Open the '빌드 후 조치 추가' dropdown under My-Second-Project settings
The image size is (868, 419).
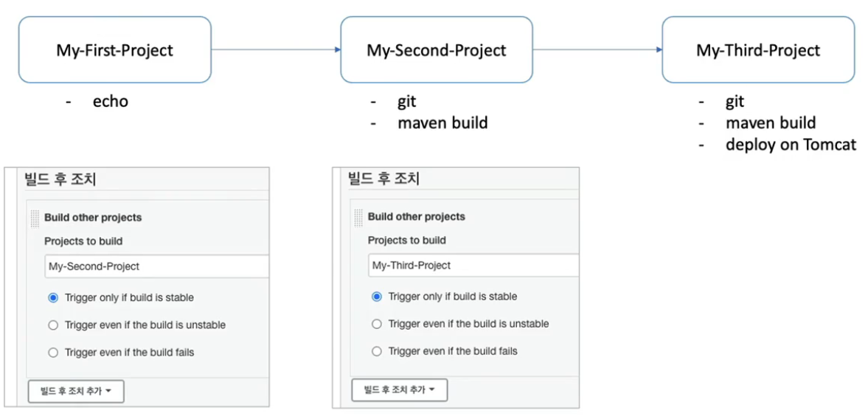click(x=76, y=392)
